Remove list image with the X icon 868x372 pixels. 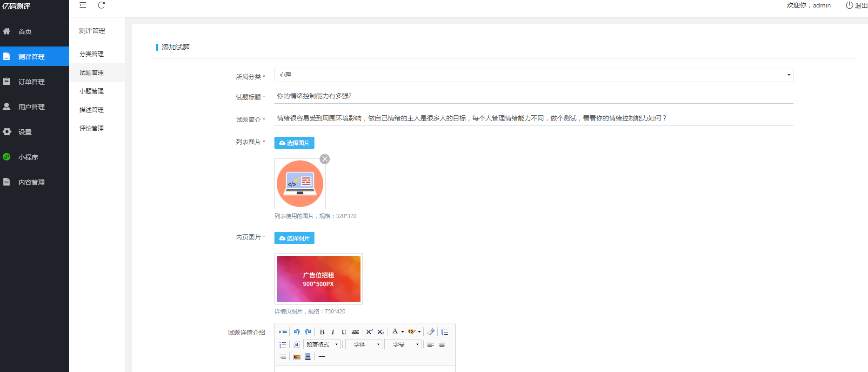coord(325,159)
